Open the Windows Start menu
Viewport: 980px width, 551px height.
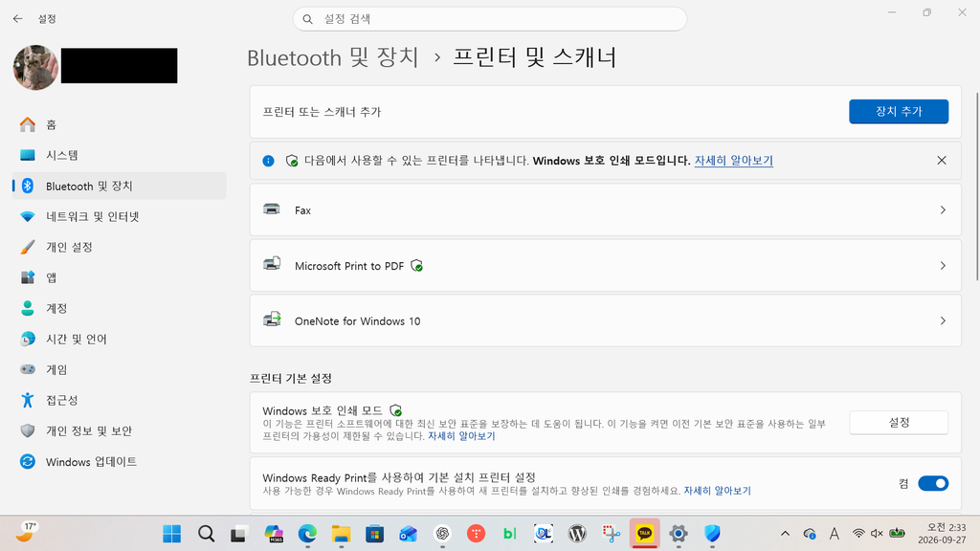[x=172, y=534]
